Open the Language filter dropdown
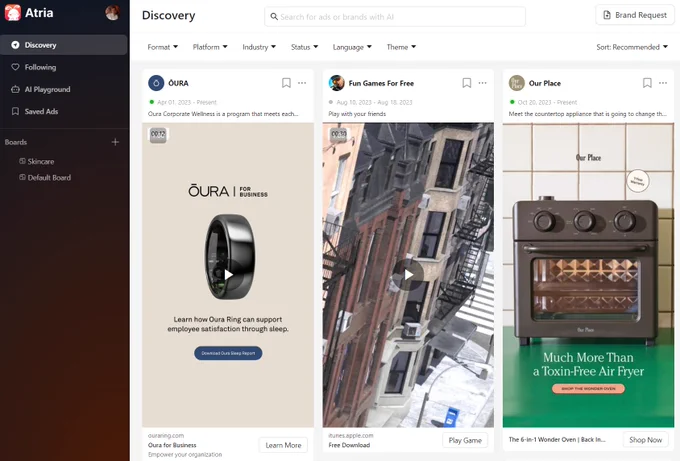Screen dimensions: 680x461 coord(352,47)
